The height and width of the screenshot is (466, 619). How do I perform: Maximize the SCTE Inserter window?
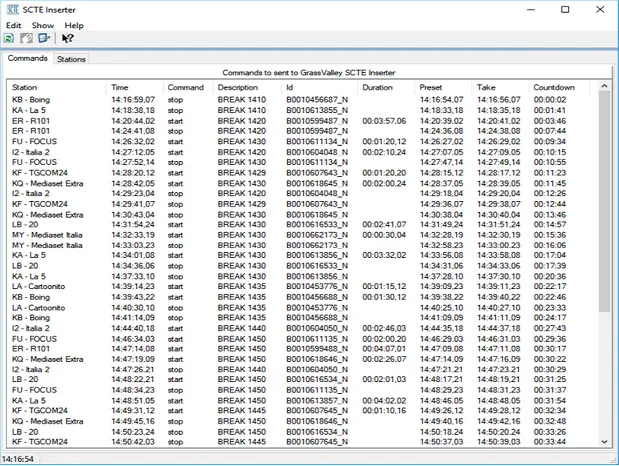[565, 9]
